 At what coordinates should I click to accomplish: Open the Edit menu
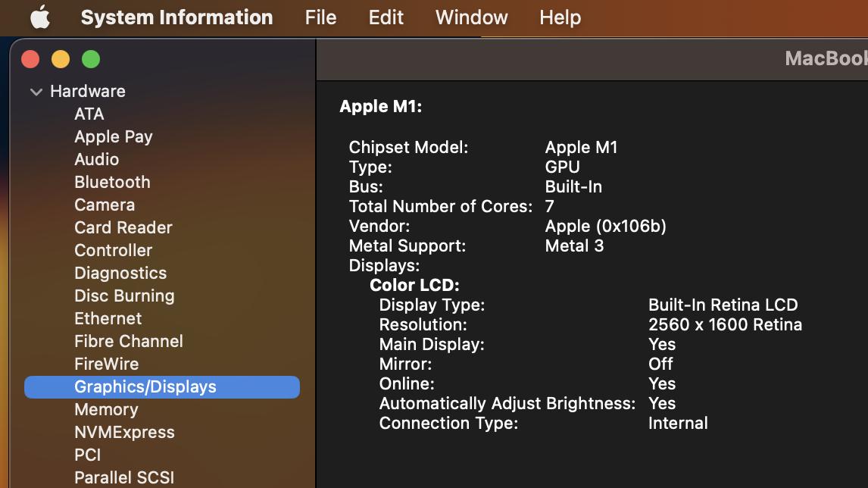pyautogui.click(x=386, y=17)
